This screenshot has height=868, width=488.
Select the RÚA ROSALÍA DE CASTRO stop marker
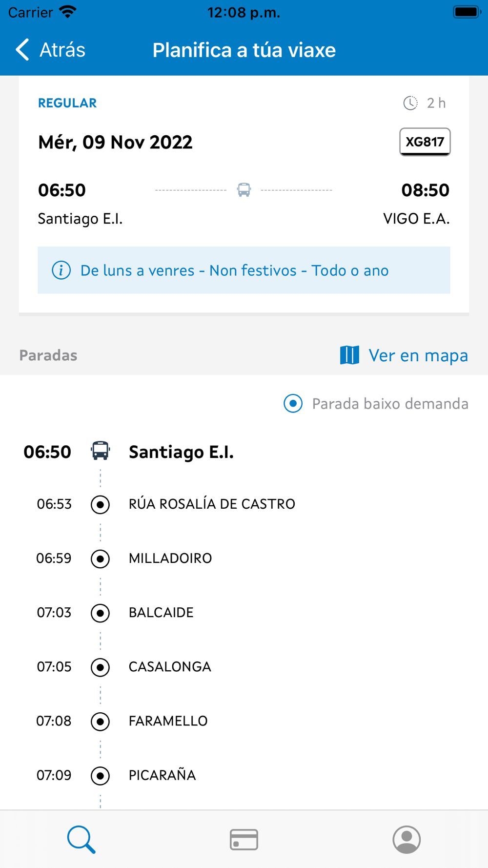point(101,504)
